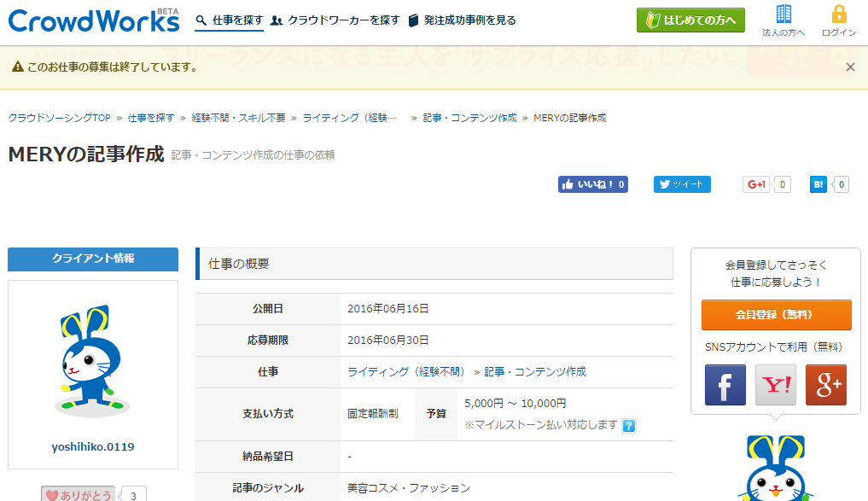This screenshot has width=868, height=501.
Task: Share via ツイート button
Action: point(682,184)
